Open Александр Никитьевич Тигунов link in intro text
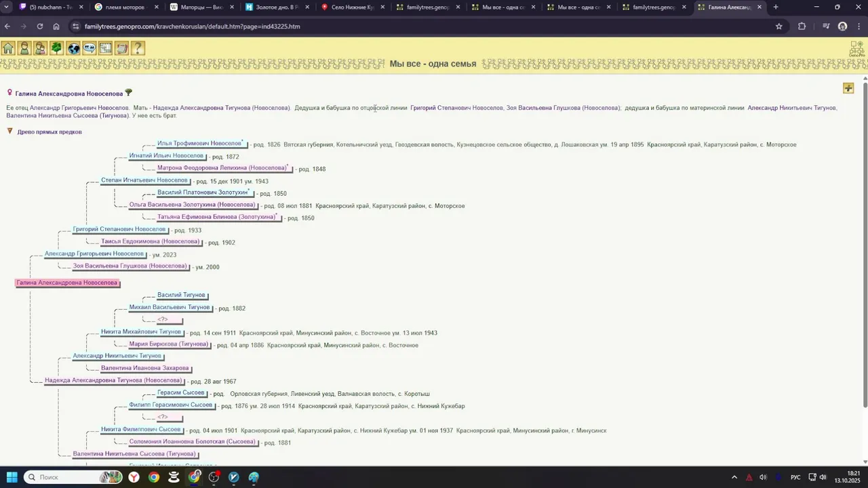This screenshot has height=488, width=868. click(792, 108)
